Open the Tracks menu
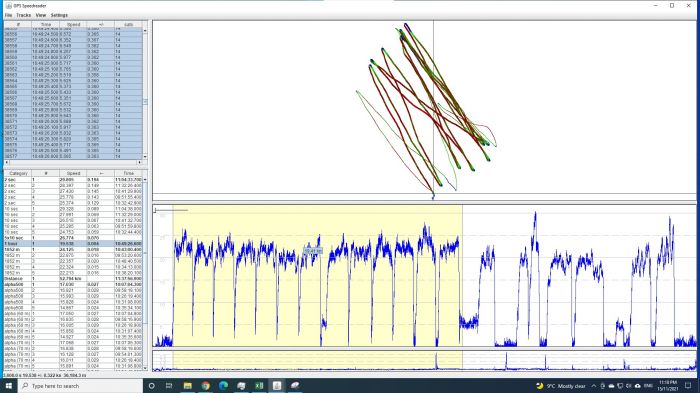The height and width of the screenshot is (393, 700). pos(24,15)
